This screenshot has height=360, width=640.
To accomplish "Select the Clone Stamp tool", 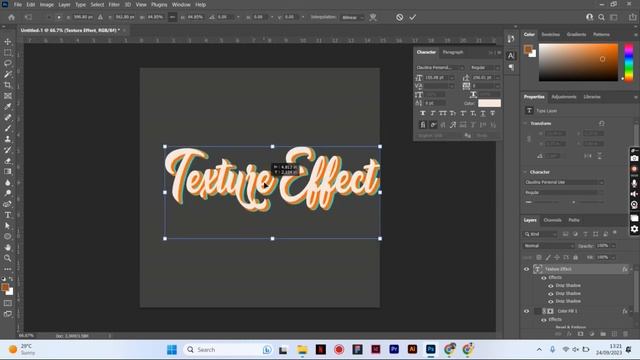I will pos(8,139).
